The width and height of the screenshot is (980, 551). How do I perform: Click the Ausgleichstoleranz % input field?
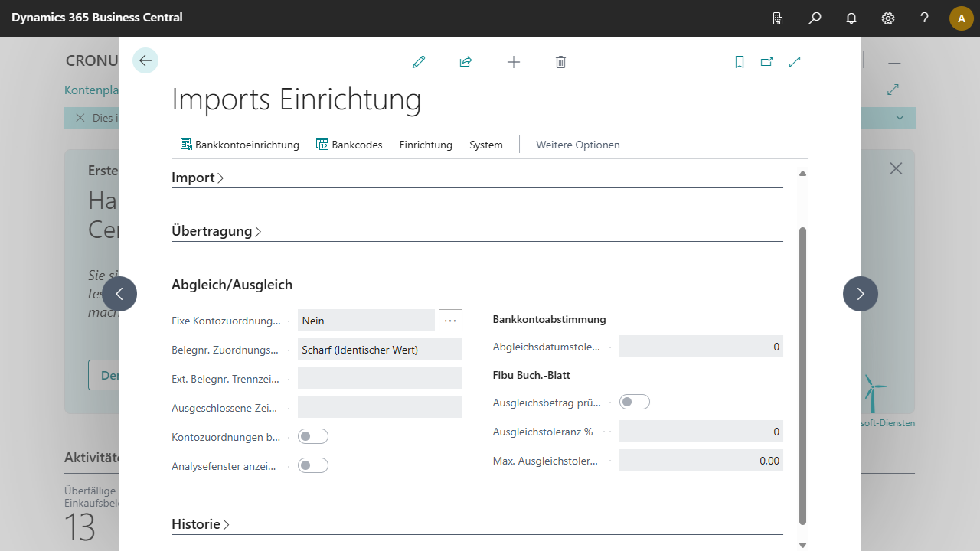[701, 432]
